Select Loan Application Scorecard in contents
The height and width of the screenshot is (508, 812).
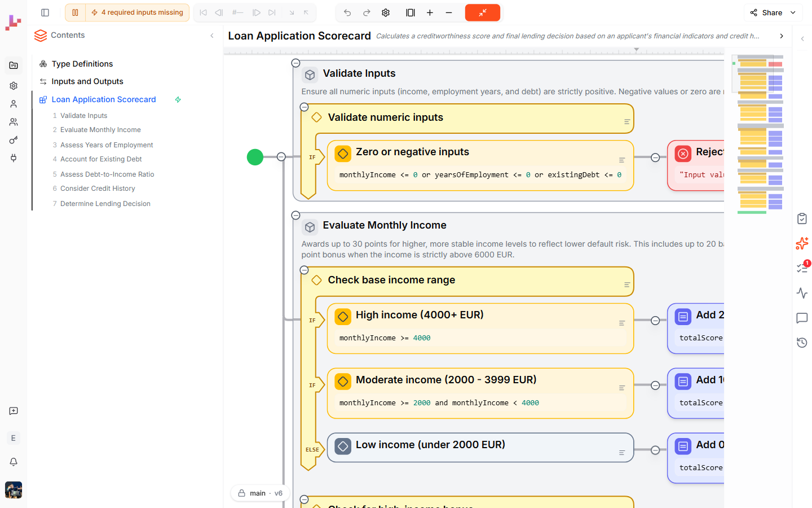pyautogui.click(x=104, y=99)
